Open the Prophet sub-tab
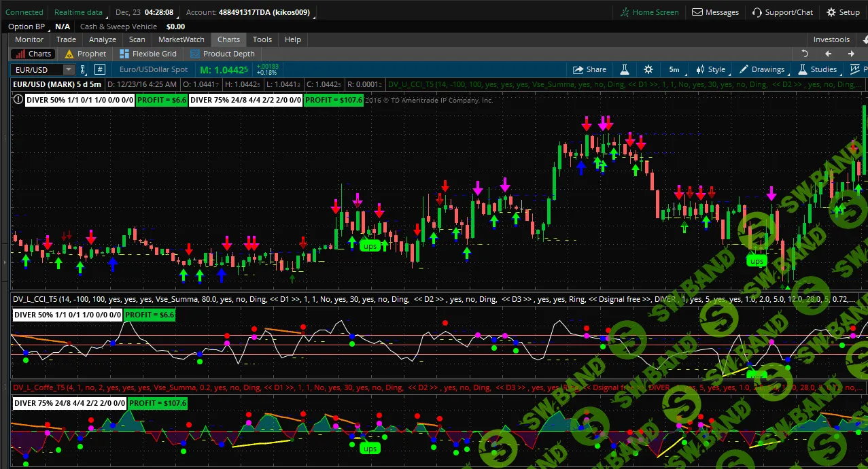The image size is (868, 469). pyautogui.click(x=86, y=54)
